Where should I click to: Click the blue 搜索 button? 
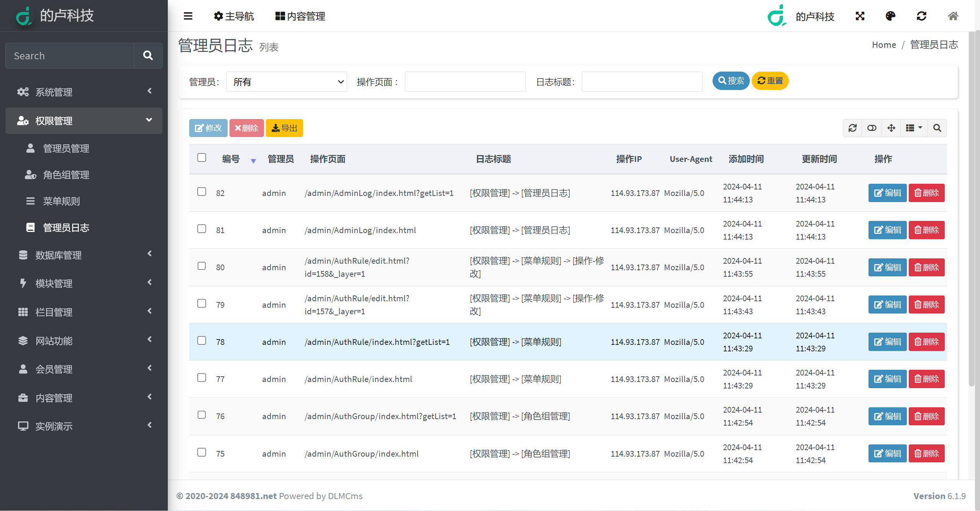click(x=731, y=81)
